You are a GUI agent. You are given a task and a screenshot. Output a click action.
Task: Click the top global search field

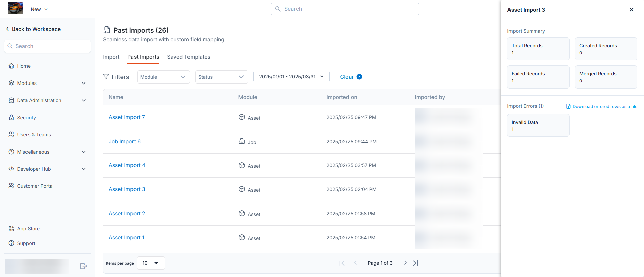[345, 9]
